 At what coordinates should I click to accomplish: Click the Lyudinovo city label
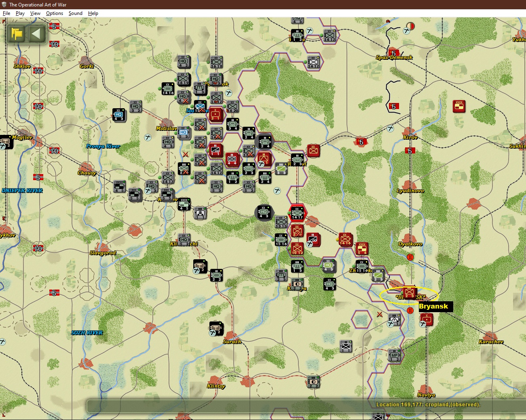410,191
